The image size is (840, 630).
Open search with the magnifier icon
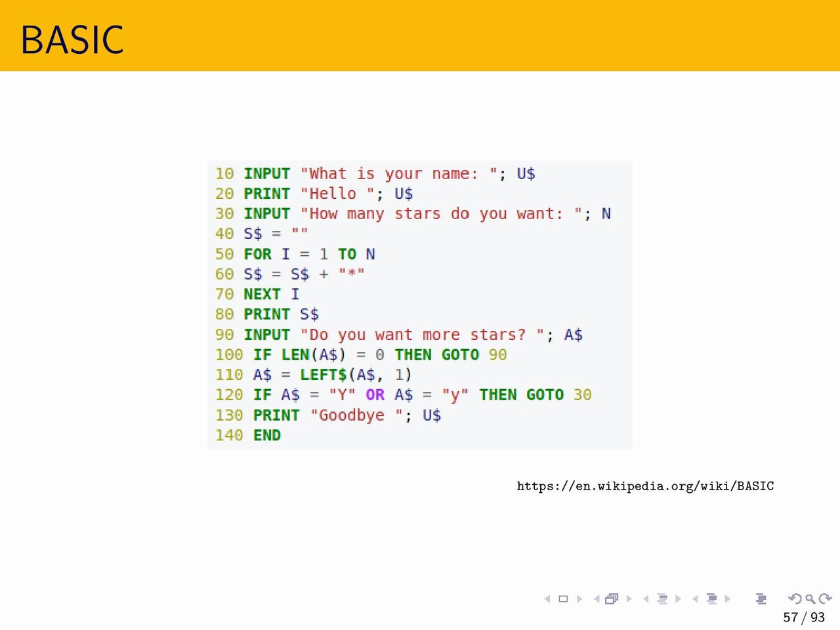[810, 598]
